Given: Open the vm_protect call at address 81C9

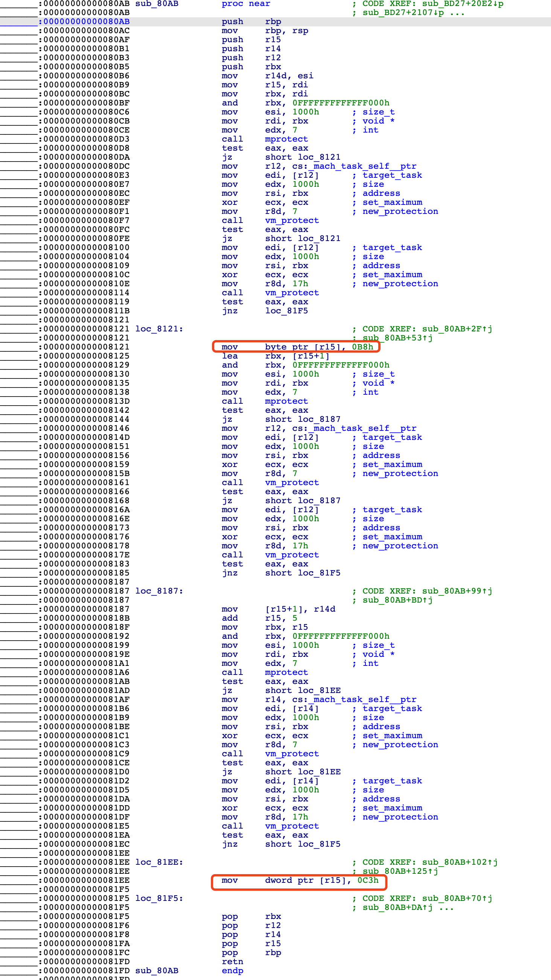Looking at the screenshot, I should pos(292,754).
